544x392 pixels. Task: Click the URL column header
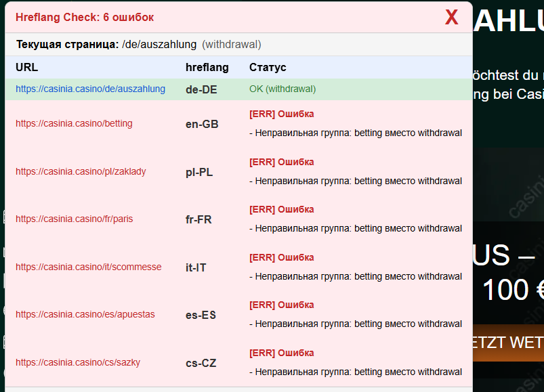(x=26, y=68)
